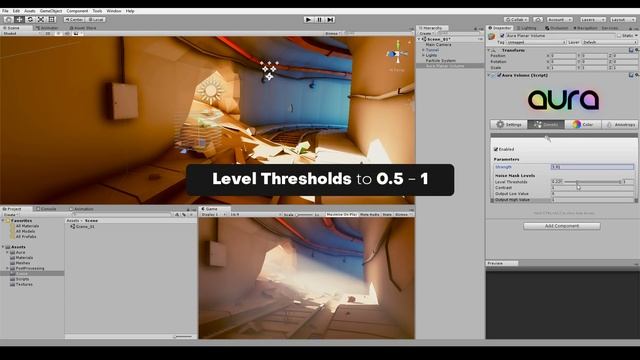
Task: Toggle the Local handle rotation button
Action: click(96, 19)
